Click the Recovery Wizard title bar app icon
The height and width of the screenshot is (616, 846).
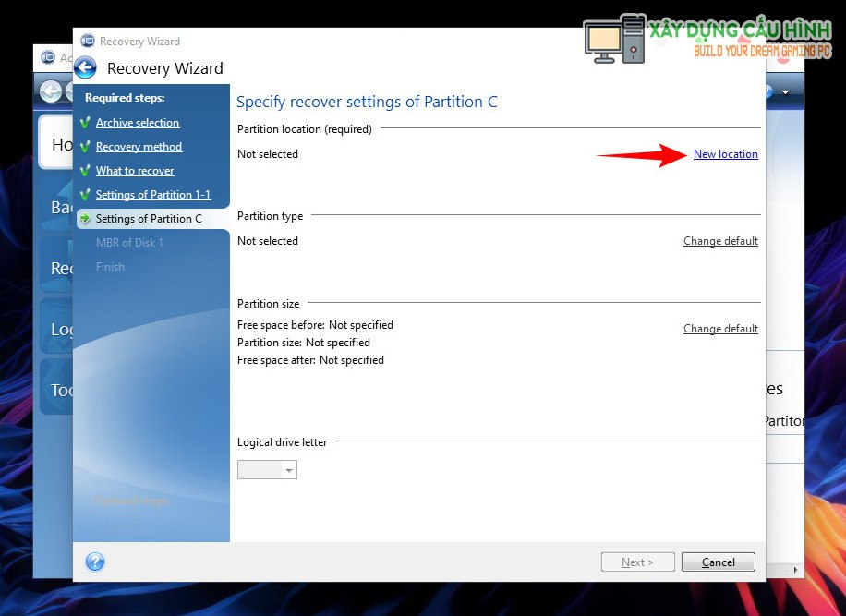click(x=88, y=41)
